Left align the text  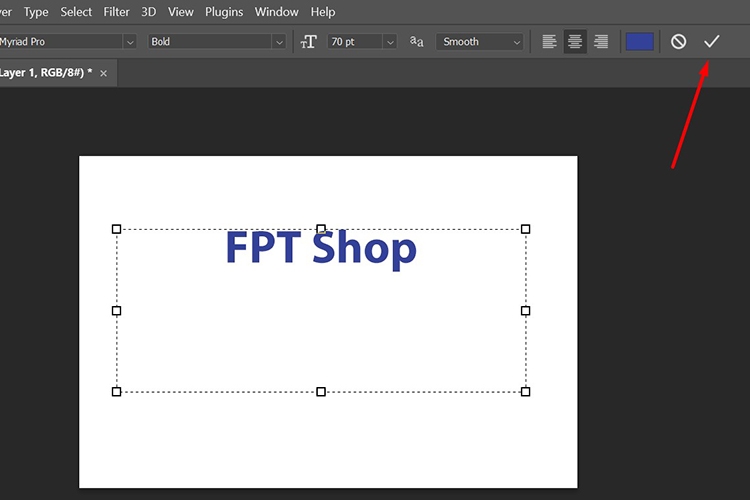pos(549,42)
